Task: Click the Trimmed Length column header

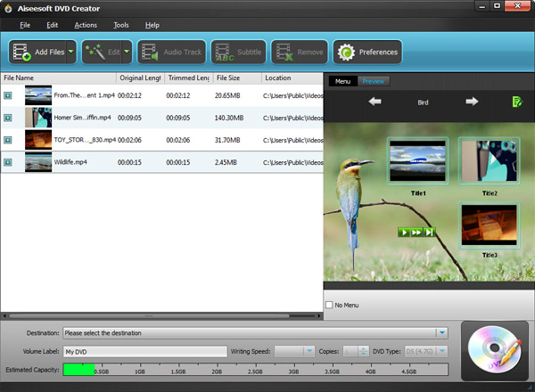Action: click(x=189, y=78)
